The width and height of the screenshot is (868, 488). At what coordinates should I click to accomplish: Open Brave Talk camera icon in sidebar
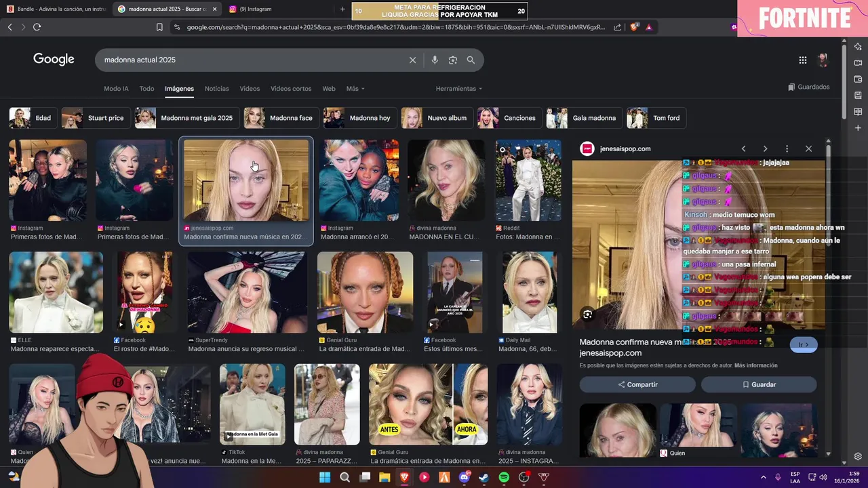tap(858, 63)
